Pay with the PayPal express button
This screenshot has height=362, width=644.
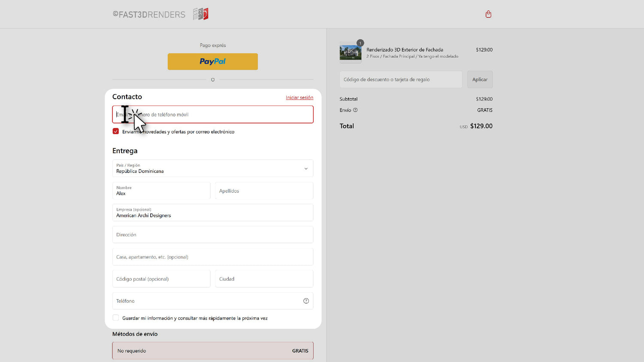(213, 61)
